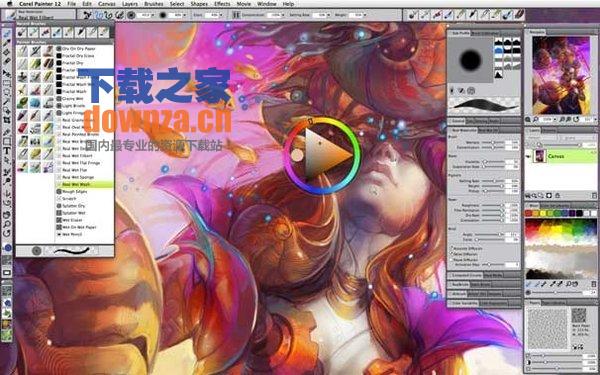Open the Canvas menu

107,4
